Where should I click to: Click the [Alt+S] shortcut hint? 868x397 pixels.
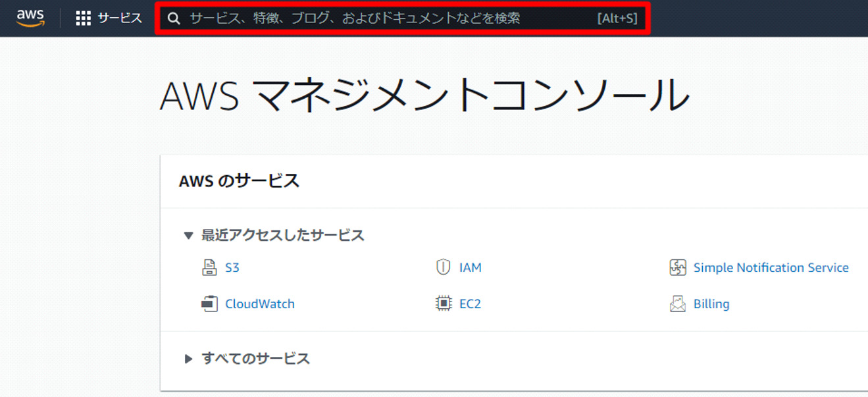617,18
